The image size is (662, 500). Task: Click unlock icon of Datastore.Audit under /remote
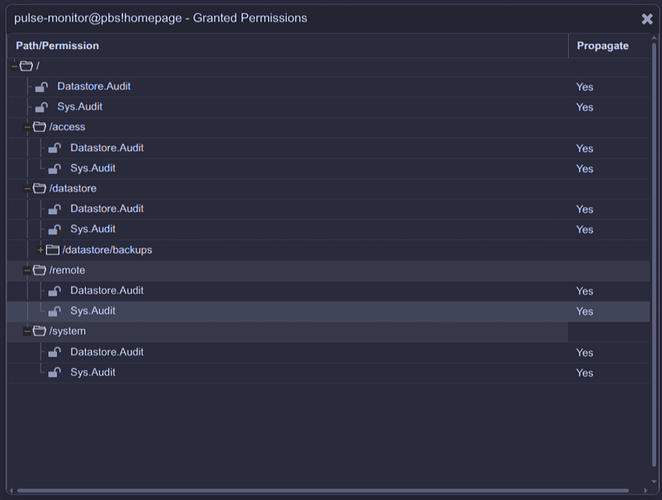click(54, 291)
